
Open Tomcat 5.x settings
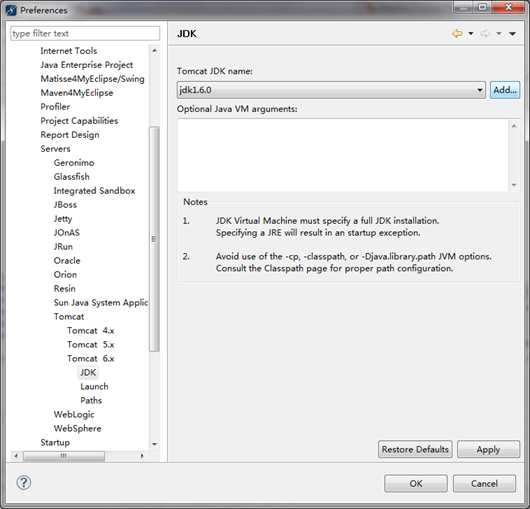click(x=91, y=344)
